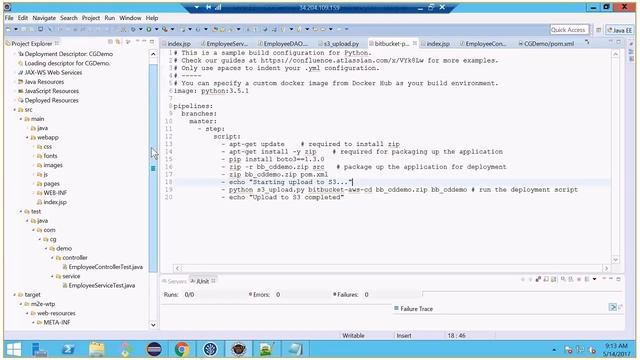The height and width of the screenshot is (360, 640).
Task: Click the editor vertical scroll up arrow
Action: click(616, 53)
